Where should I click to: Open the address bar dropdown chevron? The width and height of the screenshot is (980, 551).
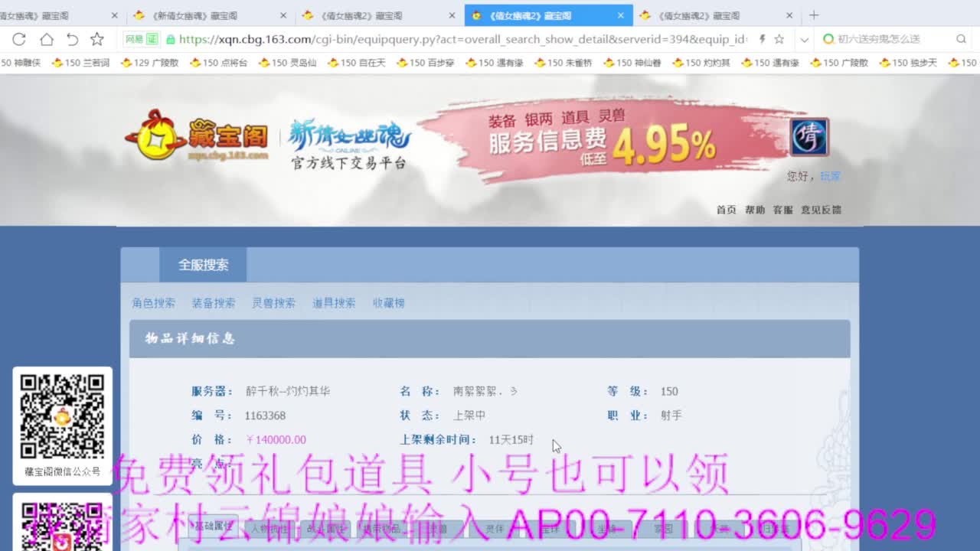tap(804, 38)
